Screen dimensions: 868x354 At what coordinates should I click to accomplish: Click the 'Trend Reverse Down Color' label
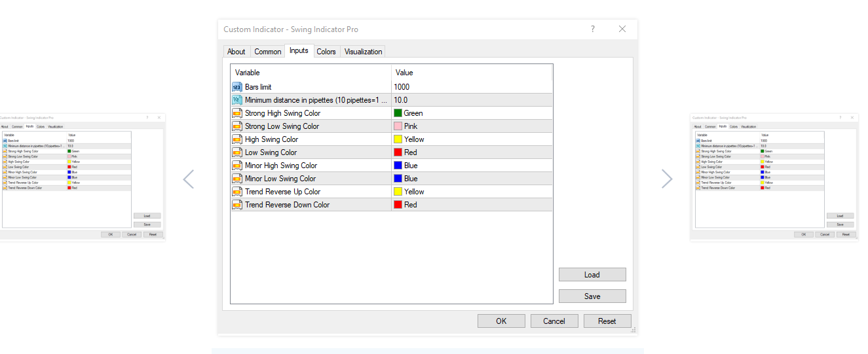coord(288,205)
